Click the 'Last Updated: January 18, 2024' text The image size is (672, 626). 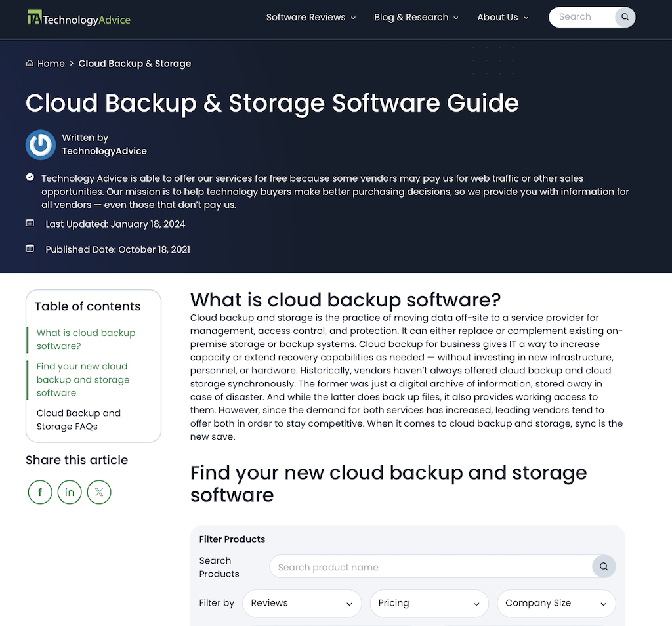[115, 224]
